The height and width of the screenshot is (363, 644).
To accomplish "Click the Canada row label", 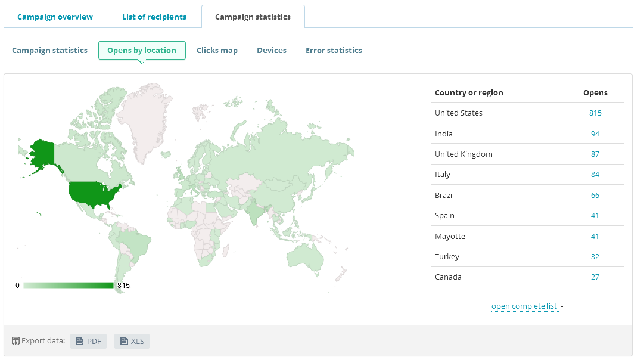I will (448, 277).
